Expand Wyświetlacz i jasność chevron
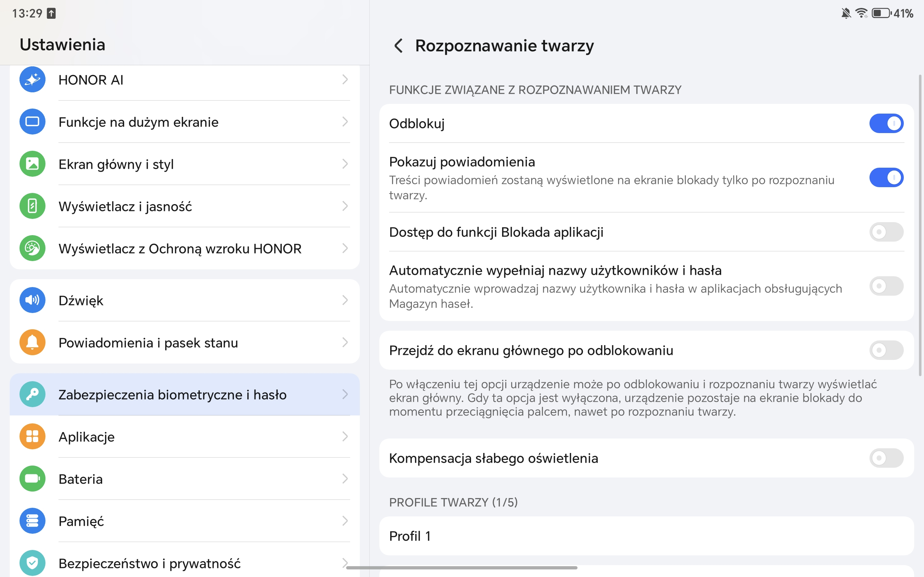Image resolution: width=924 pixels, height=577 pixels. point(345,206)
